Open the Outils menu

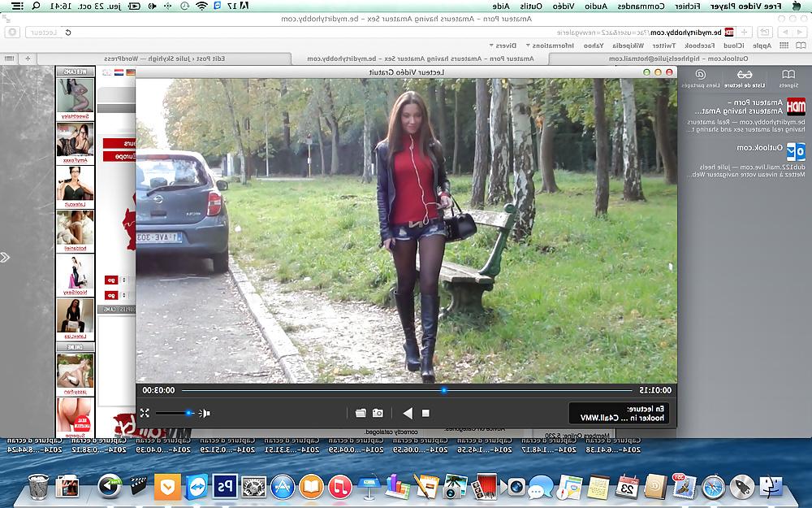[531, 7]
